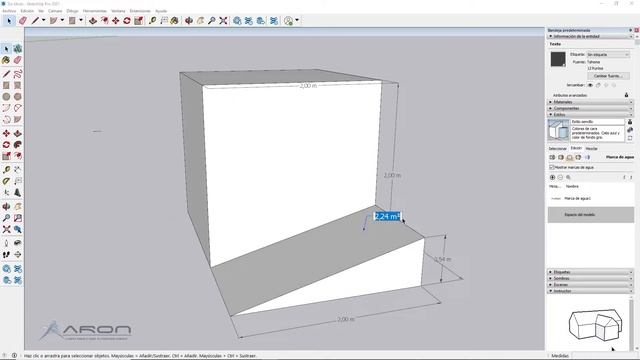This screenshot has height=360, width=640.
Task: Select the Scale tool in left toolbar
Action: [x=6, y=156]
